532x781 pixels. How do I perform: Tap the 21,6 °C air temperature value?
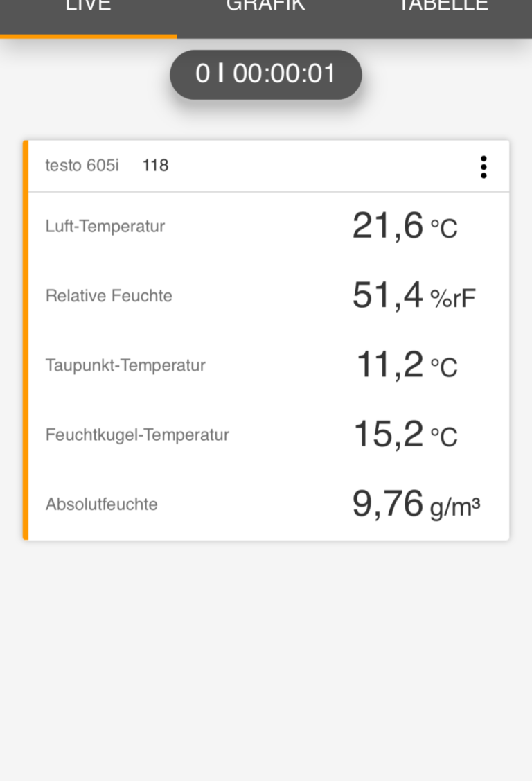tap(405, 226)
